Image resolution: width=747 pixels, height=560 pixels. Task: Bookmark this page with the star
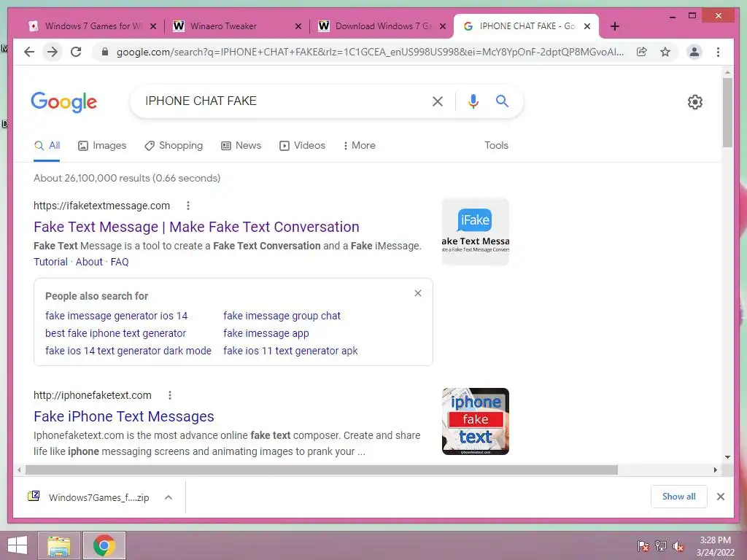pyautogui.click(x=665, y=52)
